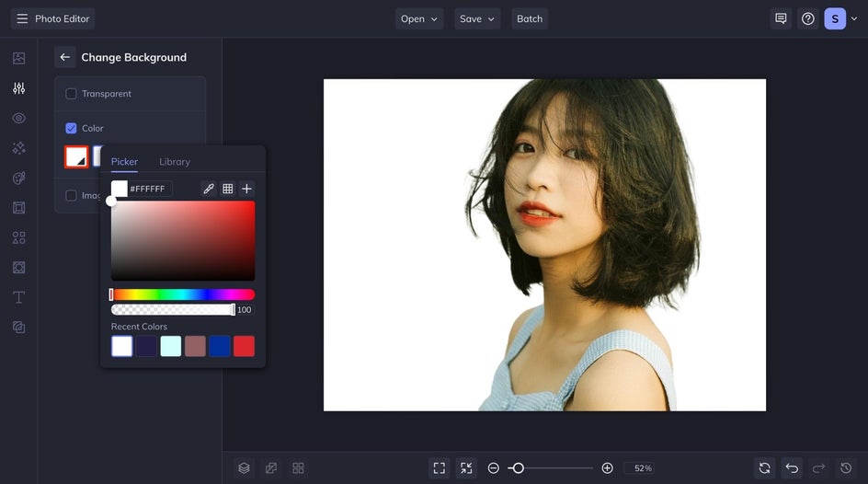Select the blue recent color swatch

click(x=219, y=346)
